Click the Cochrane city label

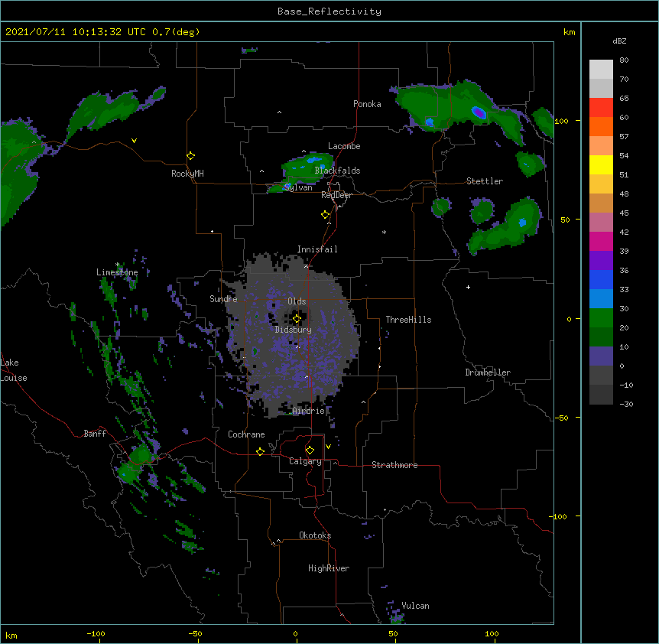click(246, 434)
